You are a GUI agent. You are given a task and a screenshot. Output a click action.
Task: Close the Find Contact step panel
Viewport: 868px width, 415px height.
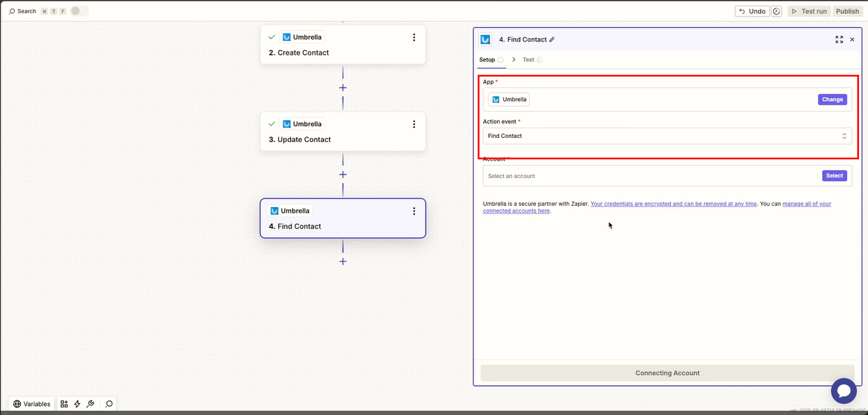tap(852, 39)
